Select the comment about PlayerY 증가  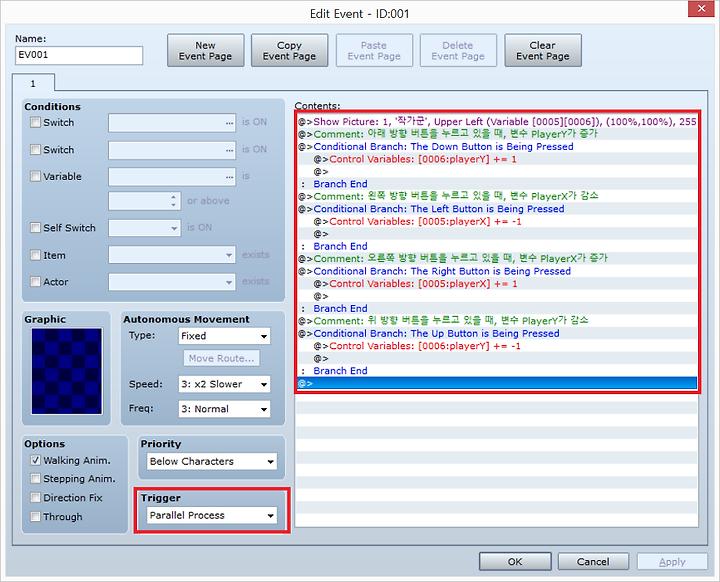pyautogui.click(x=497, y=134)
